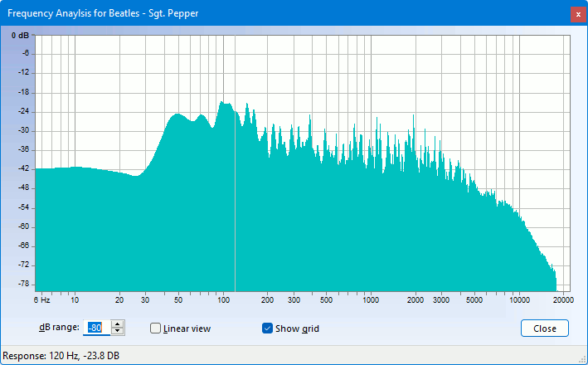
Task: Click the Response readout in status bar
Action: (x=61, y=356)
